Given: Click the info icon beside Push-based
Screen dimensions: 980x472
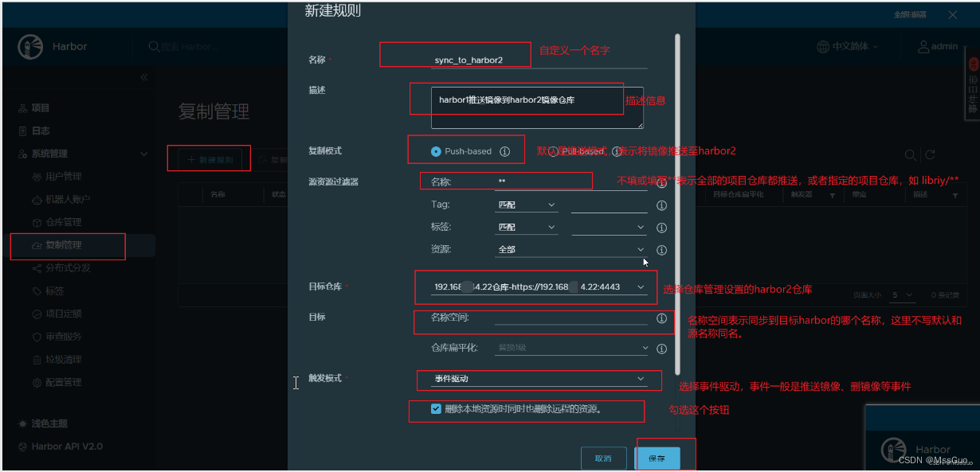Looking at the screenshot, I should click(x=504, y=151).
